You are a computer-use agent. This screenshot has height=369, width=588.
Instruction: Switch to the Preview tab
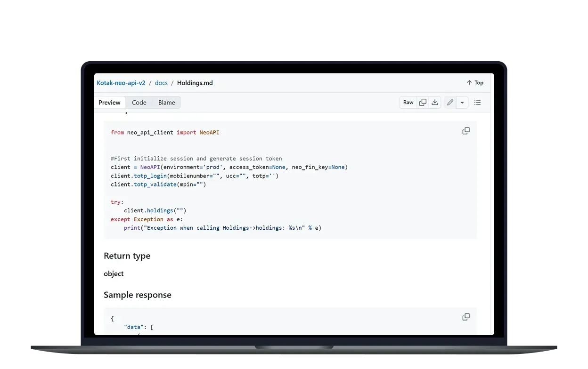tap(109, 103)
